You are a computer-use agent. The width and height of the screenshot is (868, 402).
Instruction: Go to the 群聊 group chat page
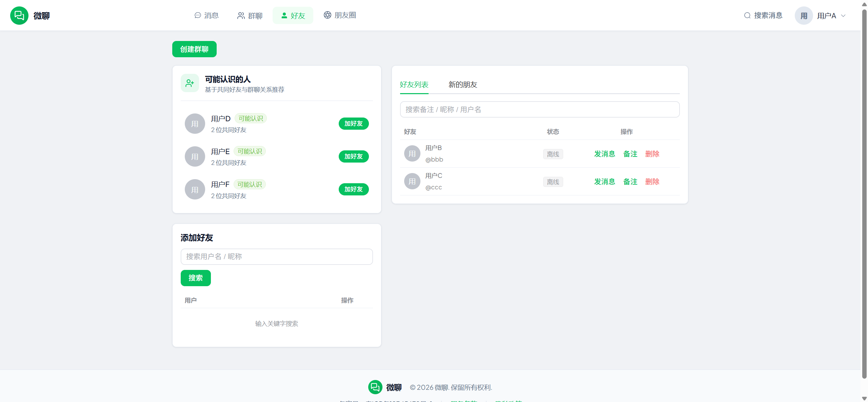point(250,16)
